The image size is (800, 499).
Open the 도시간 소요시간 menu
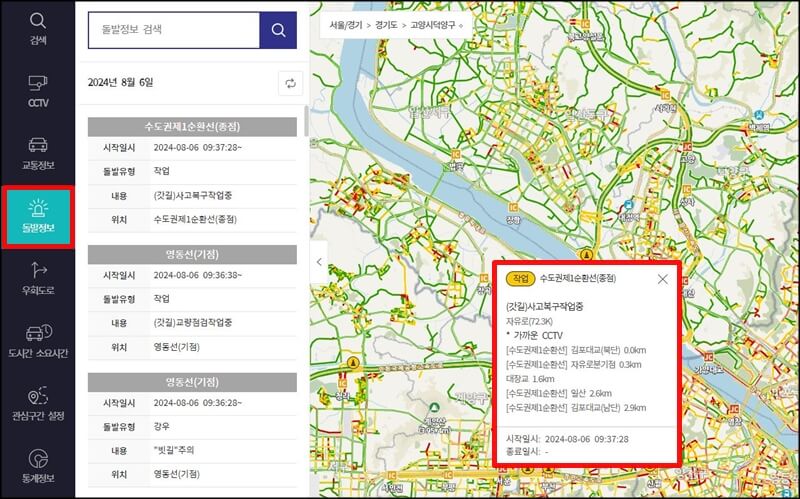[38, 341]
